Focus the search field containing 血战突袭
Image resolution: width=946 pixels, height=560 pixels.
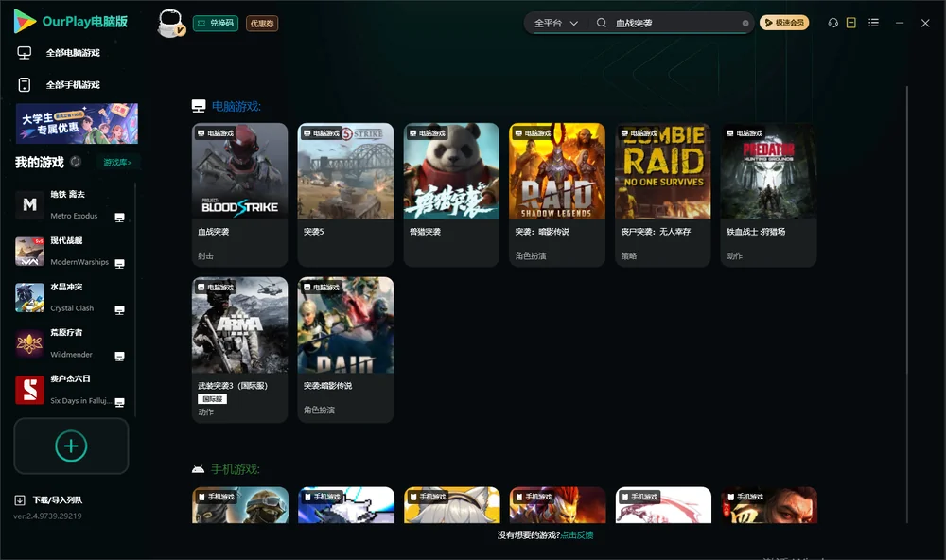tap(677, 23)
